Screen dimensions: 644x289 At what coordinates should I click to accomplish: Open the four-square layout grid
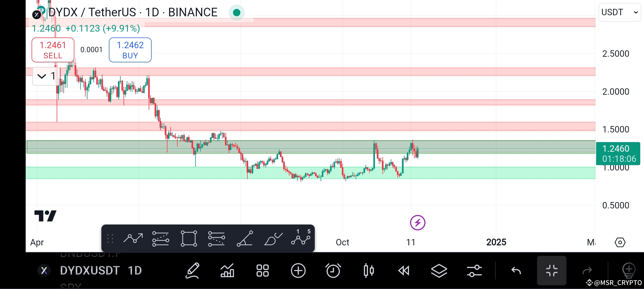coord(262,271)
